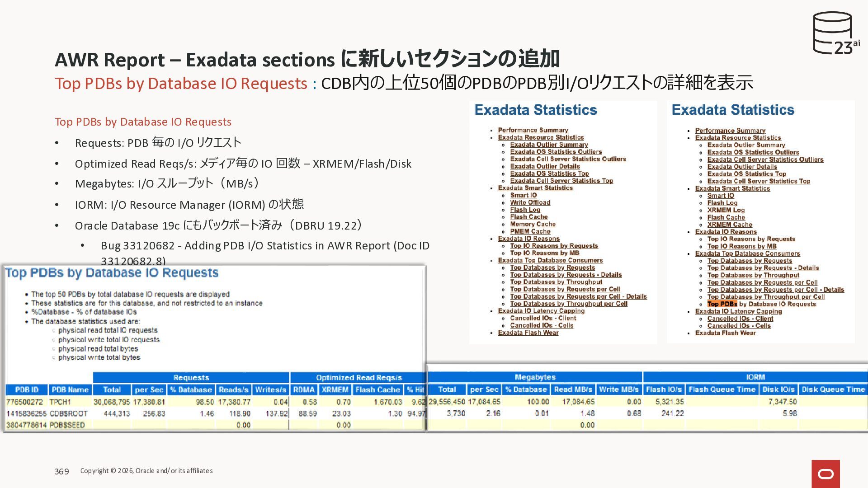The height and width of the screenshot is (488, 868).
Task: Select the Flash Queue Time column header
Action: click(722, 389)
